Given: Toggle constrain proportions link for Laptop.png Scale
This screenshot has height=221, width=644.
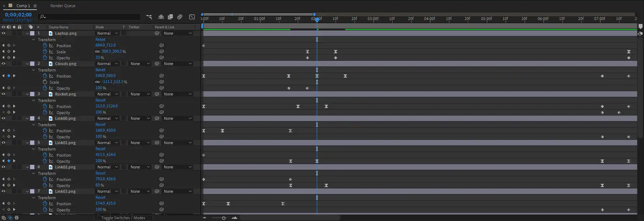Looking at the screenshot, I should coord(97,51).
